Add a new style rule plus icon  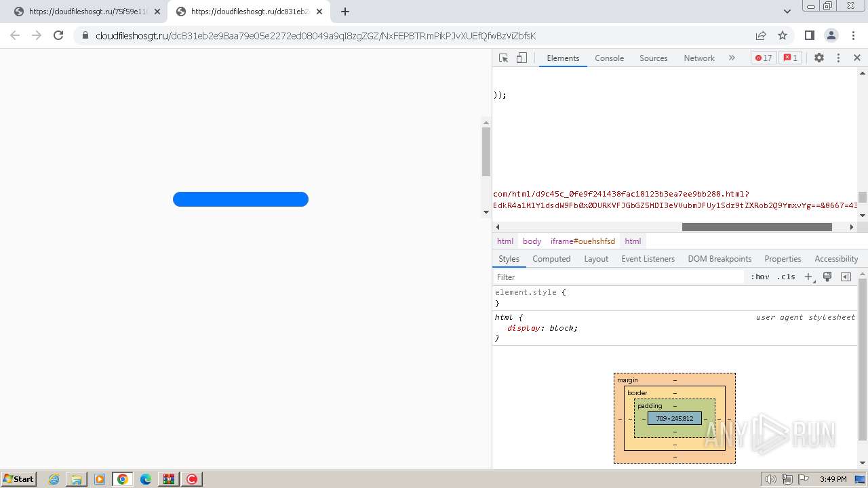tap(808, 277)
